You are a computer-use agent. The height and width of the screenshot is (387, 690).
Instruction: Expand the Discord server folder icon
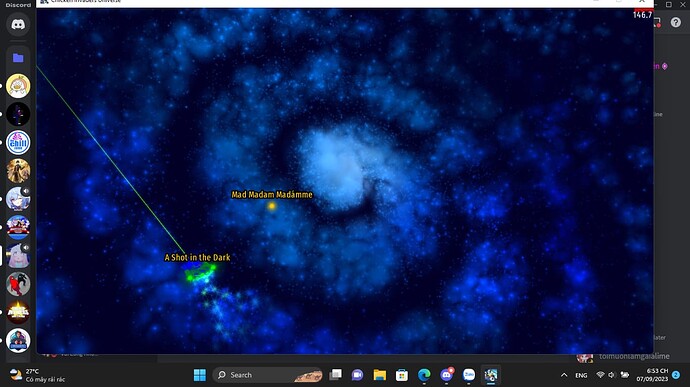coord(18,58)
